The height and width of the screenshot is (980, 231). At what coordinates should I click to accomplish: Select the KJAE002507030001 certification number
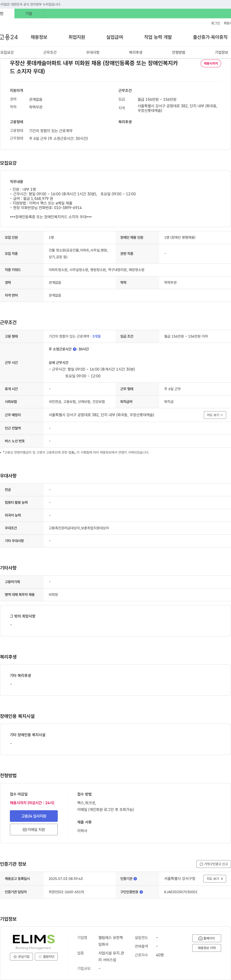pos(180,892)
